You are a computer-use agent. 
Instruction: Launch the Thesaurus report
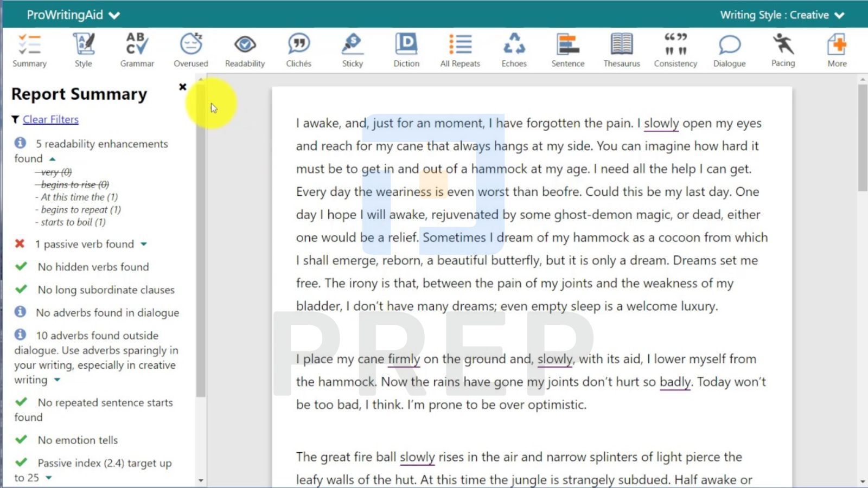tap(621, 49)
